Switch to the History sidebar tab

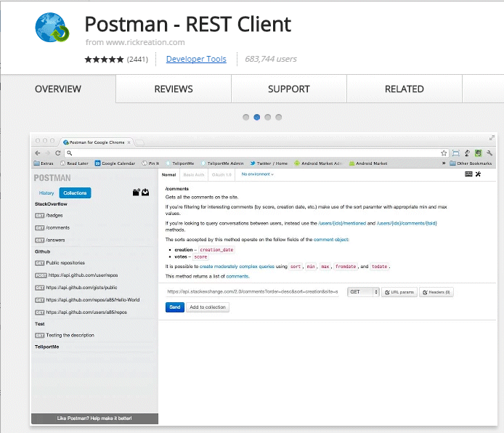click(46, 193)
